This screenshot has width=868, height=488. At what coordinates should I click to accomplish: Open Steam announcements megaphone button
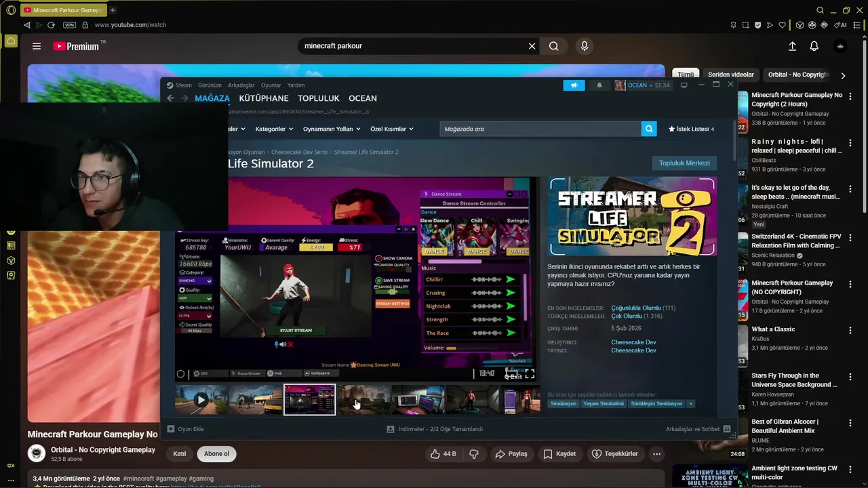pyautogui.click(x=574, y=85)
